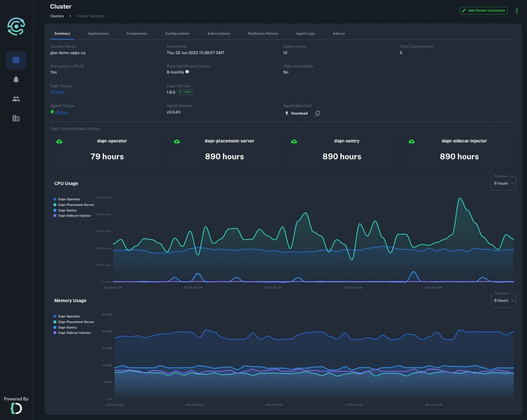
Task: Copy the Agent Manifest using the copy icon
Action: [317, 113]
